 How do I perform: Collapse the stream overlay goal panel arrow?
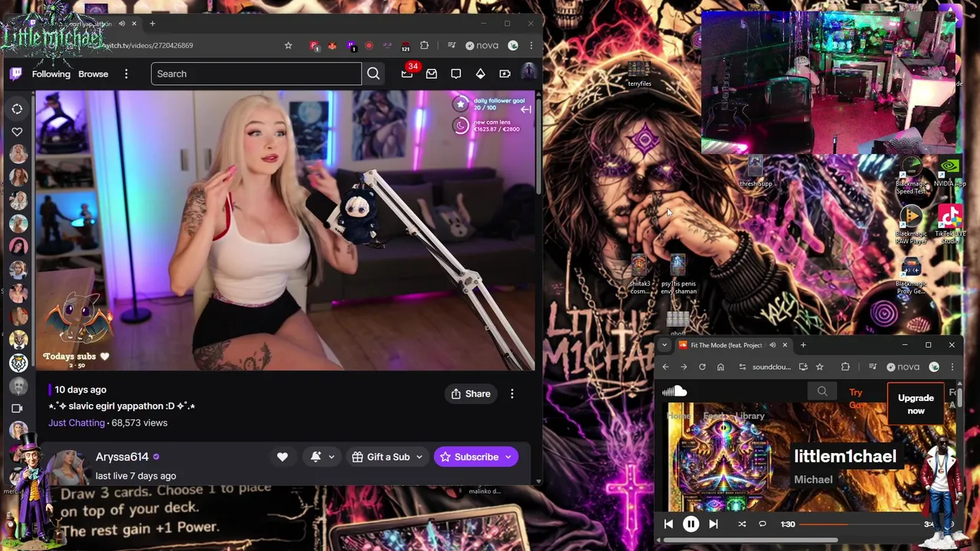pyautogui.click(x=526, y=109)
